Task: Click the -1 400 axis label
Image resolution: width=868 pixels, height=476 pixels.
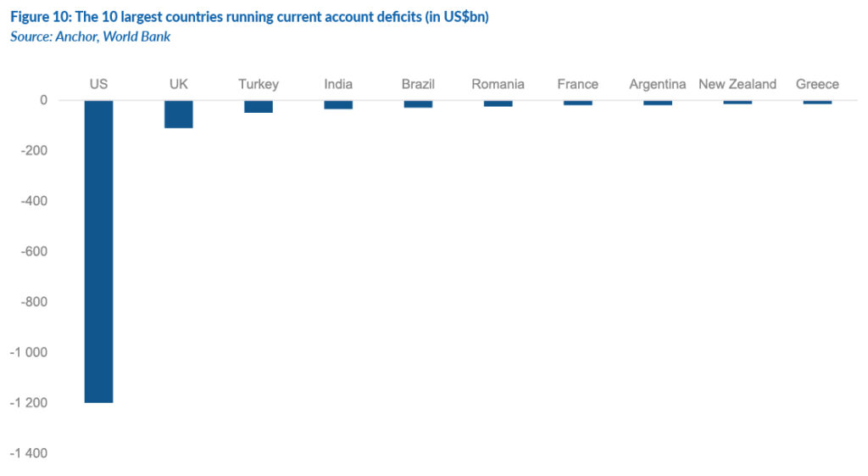Action: coord(29,453)
